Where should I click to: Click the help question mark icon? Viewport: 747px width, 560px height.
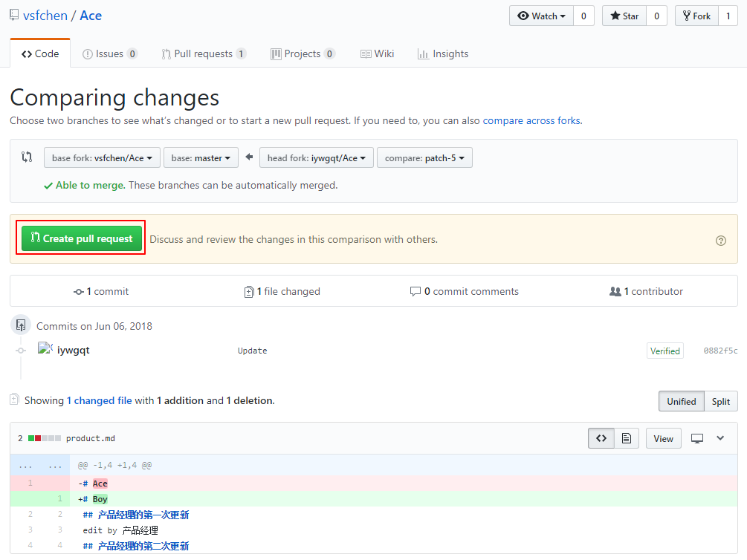720,240
